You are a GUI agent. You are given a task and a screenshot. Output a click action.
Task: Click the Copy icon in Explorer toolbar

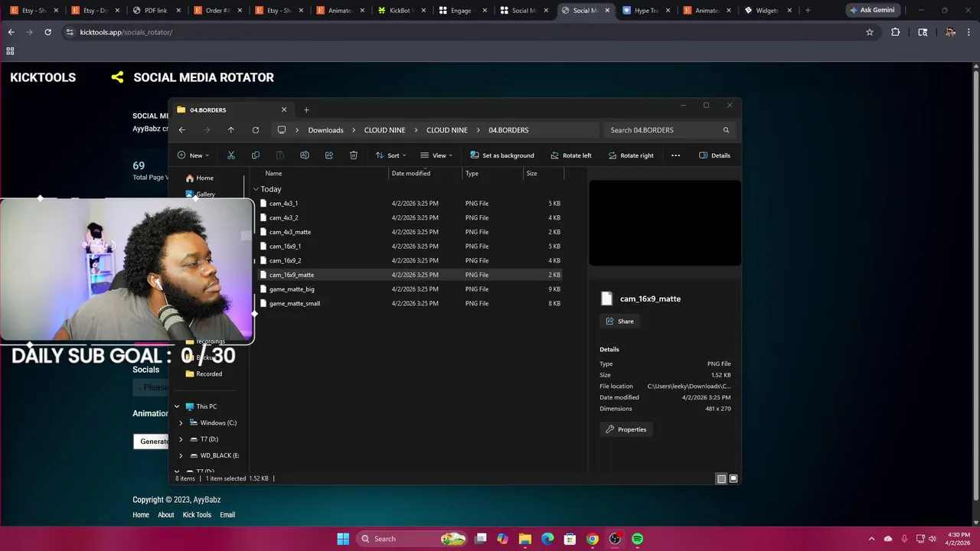coord(255,155)
